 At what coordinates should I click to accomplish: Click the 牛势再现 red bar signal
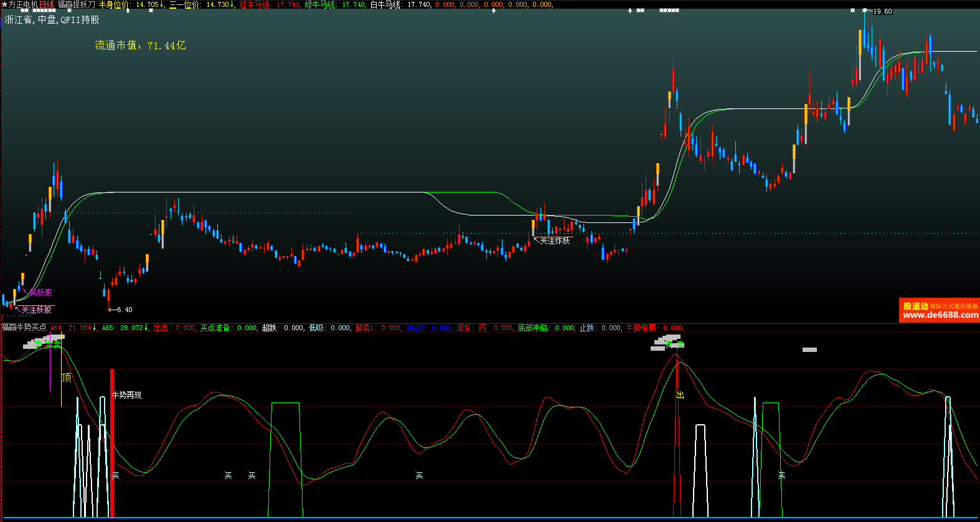[126, 395]
